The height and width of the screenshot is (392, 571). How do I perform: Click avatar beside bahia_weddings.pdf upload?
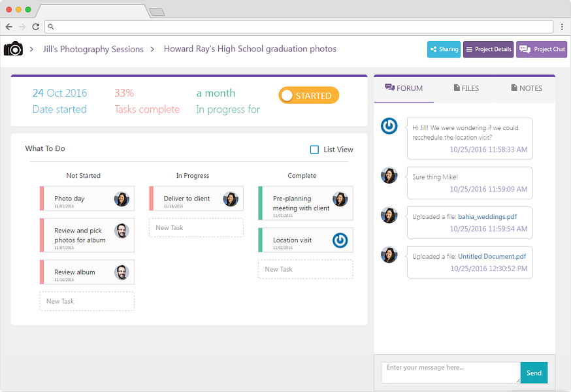click(x=389, y=215)
